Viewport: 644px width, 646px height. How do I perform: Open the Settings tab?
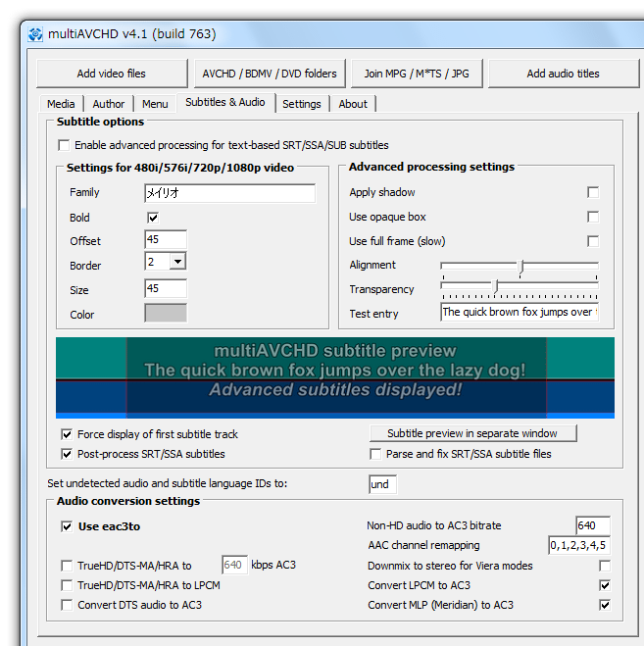(x=302, y=104)
